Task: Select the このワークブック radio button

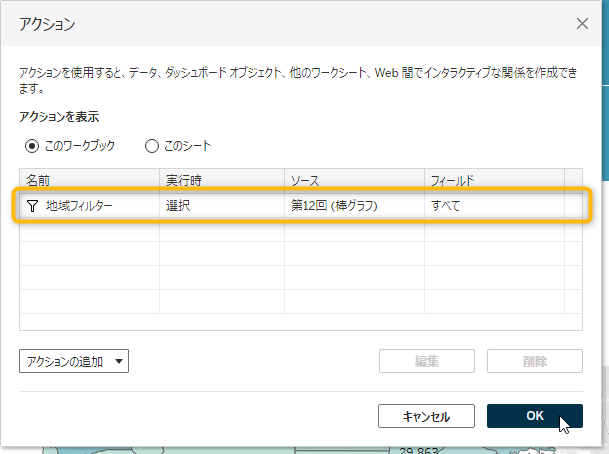Action: pos(32,146)
